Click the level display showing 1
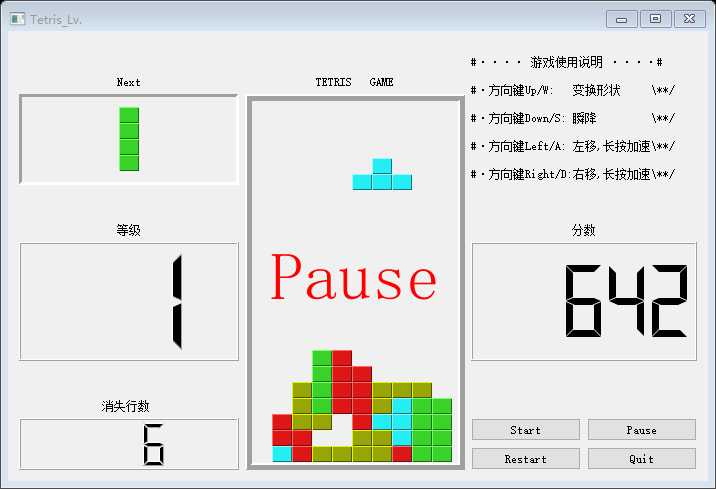 point(129,301)
